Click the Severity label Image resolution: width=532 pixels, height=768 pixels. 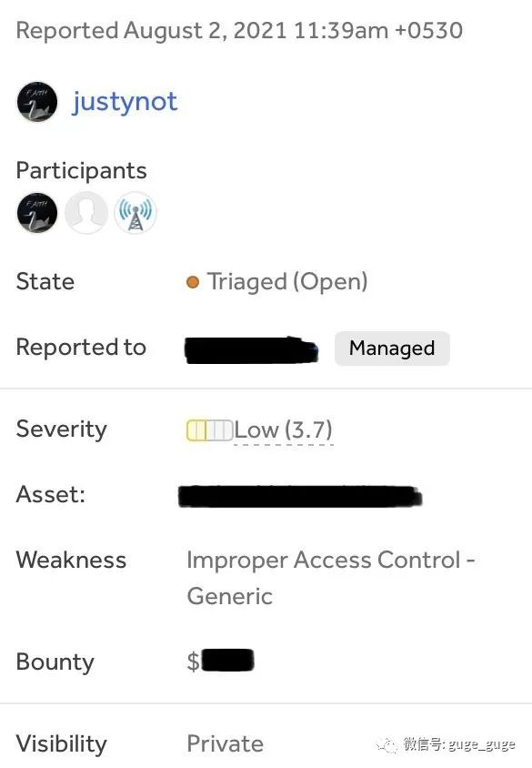click(x=61, y=429)
